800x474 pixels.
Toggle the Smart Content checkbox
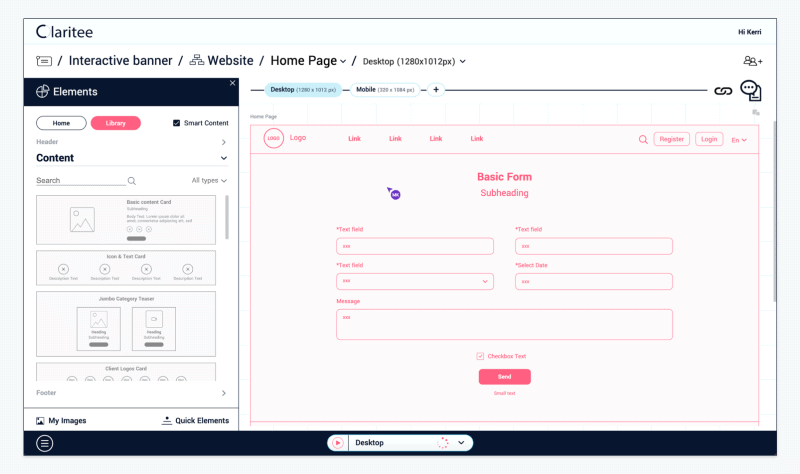(x=177, y=123)
